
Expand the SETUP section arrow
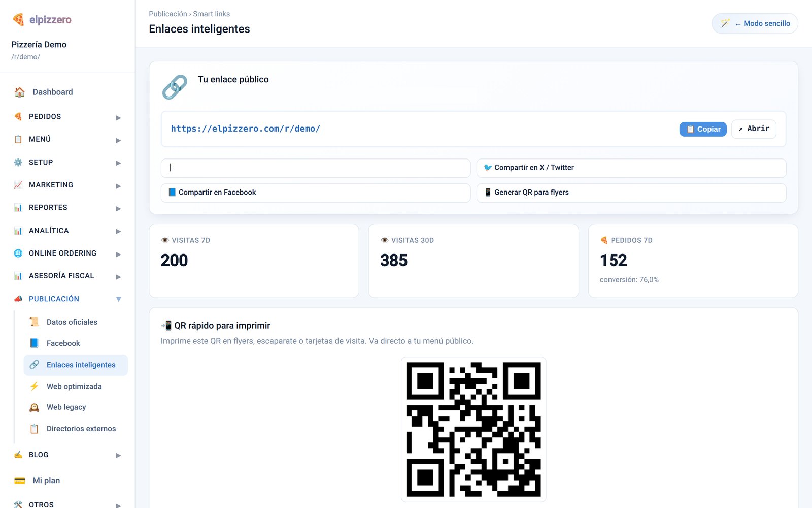118,163
